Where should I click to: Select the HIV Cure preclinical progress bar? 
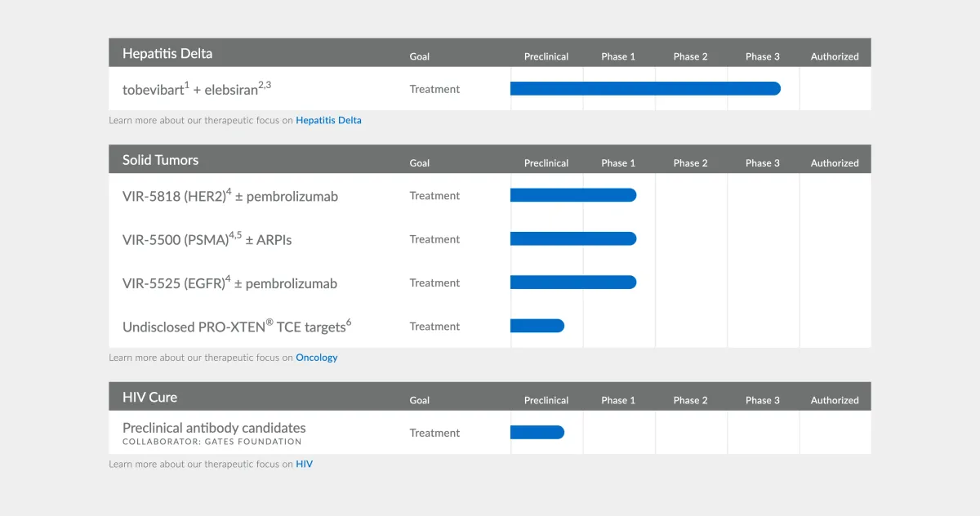click(537, 433)
